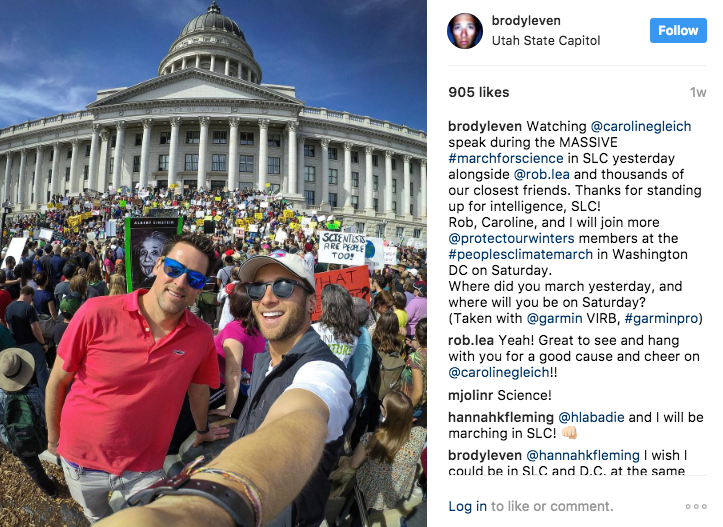Open the @garmin mention link
This screenshot has width=723, height=527.
click(555, 319)
